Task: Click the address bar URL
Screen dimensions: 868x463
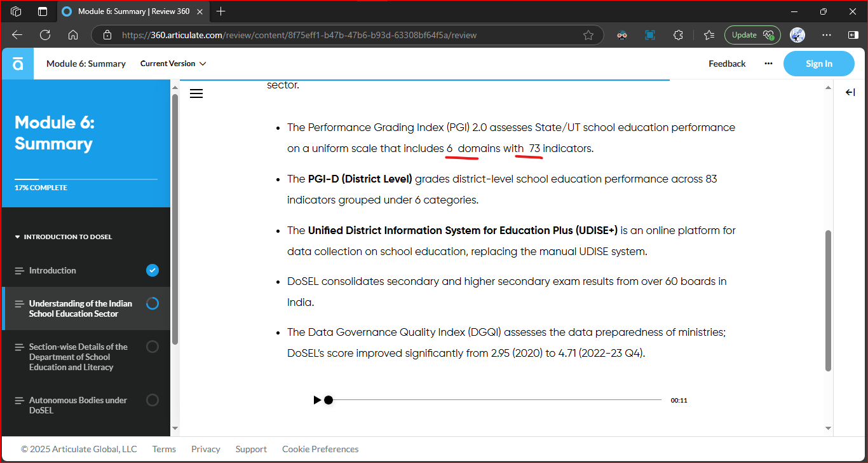Action: [299, 35]
